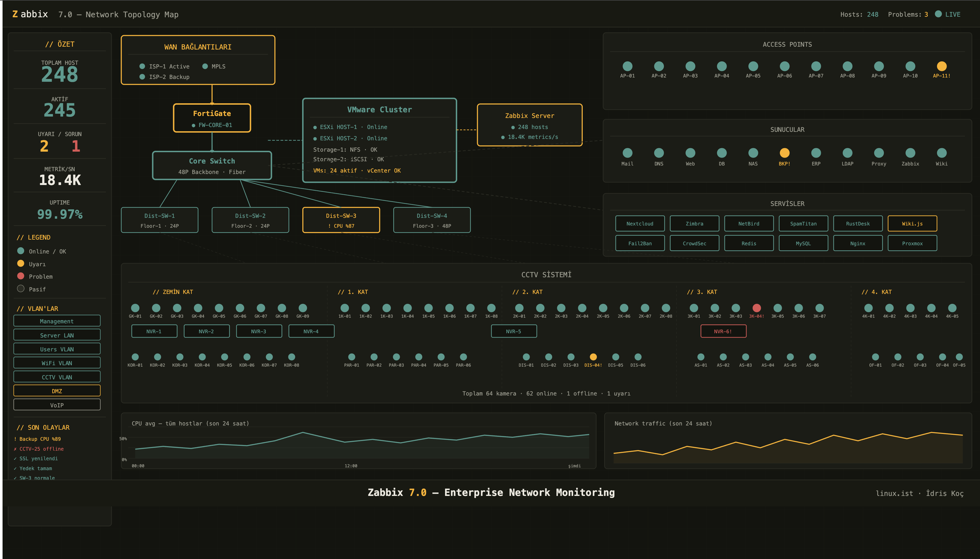Select the AP-01 access point node
The image size is (980, 559).
pos(627,66)
